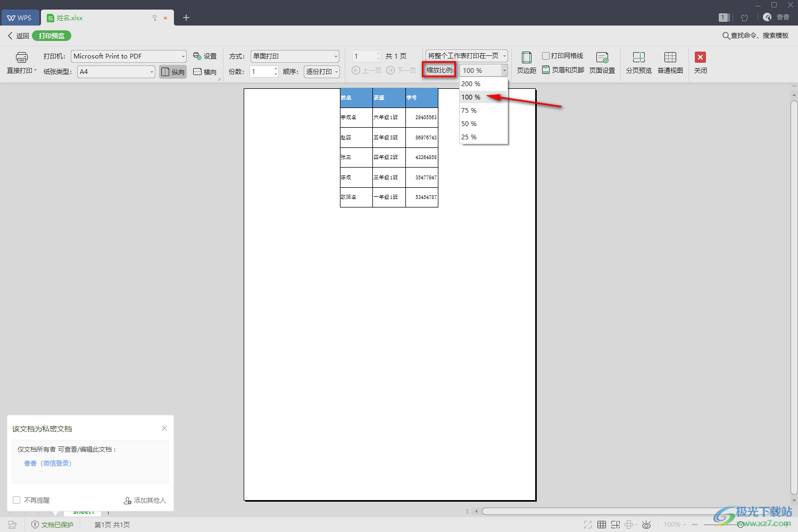Viewport: 798px width, 532px height.
Task: Choose 25 % from the zoom list
Action: [484, 137]
